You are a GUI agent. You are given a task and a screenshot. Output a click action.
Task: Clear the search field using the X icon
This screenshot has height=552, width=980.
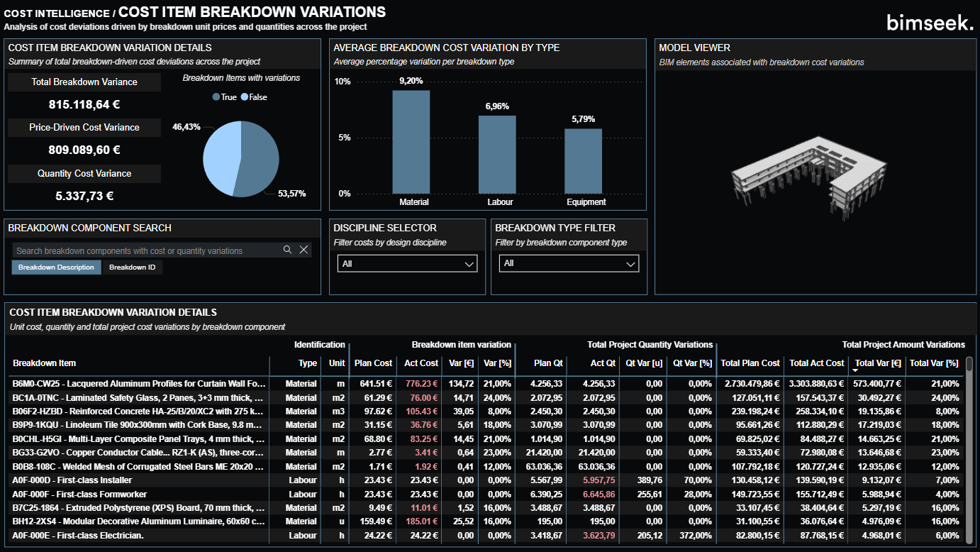[x=304, y=250]
